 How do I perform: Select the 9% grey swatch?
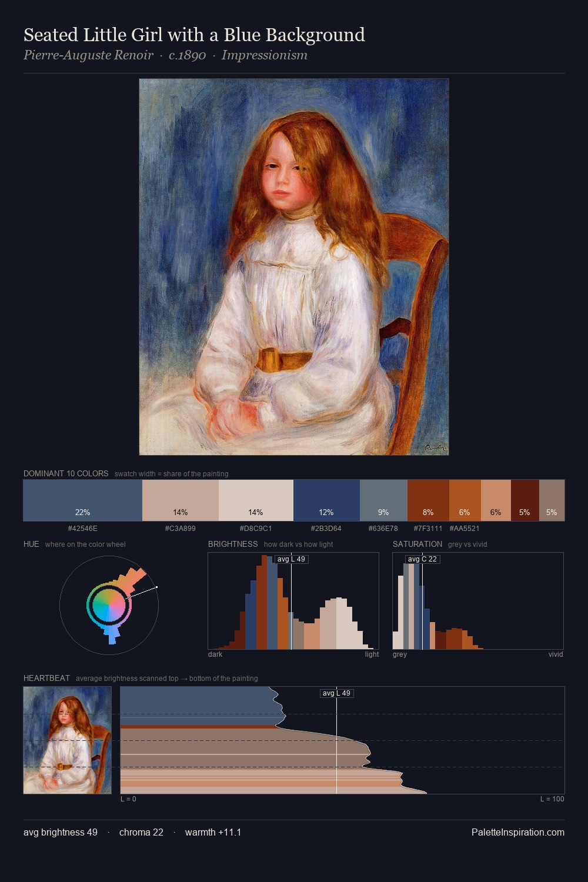click(383, 500)
